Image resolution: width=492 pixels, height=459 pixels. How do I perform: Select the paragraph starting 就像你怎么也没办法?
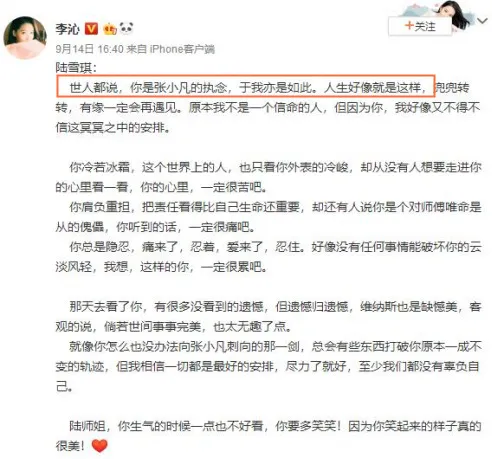(268, 366)
